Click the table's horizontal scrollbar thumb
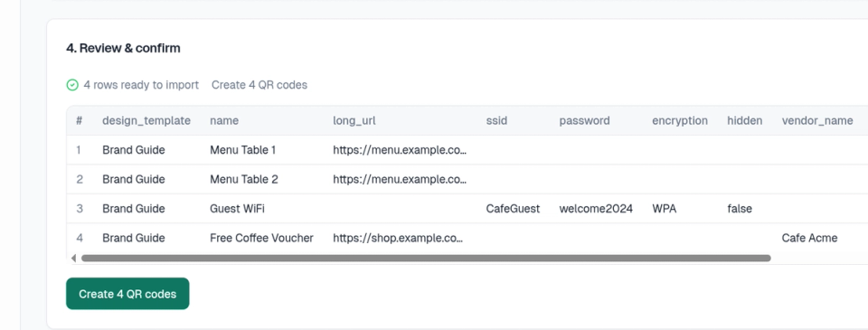 426,258
